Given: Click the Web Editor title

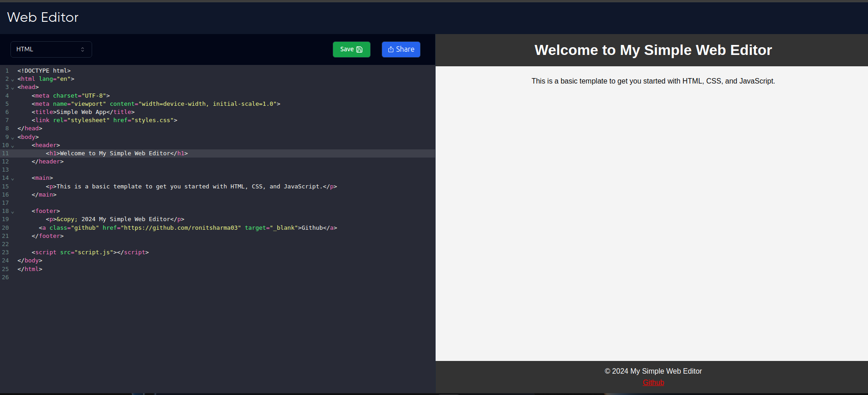Looking at the screenshot, I should 43,17.
